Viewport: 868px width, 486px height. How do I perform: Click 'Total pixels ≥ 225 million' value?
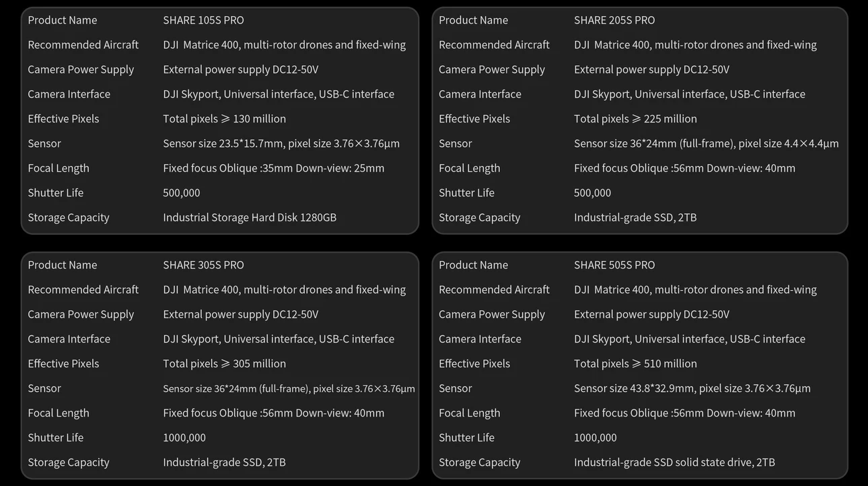click(635, 119)
